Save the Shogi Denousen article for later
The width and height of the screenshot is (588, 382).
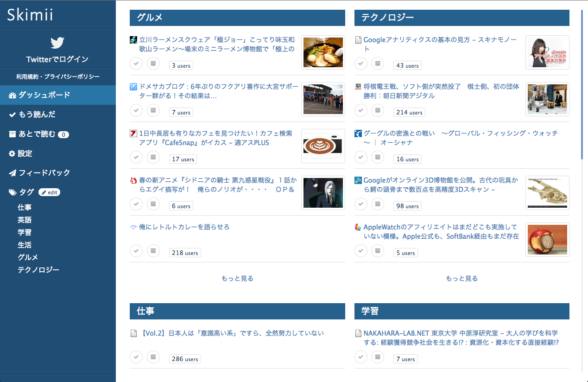(x=378, y=110)
